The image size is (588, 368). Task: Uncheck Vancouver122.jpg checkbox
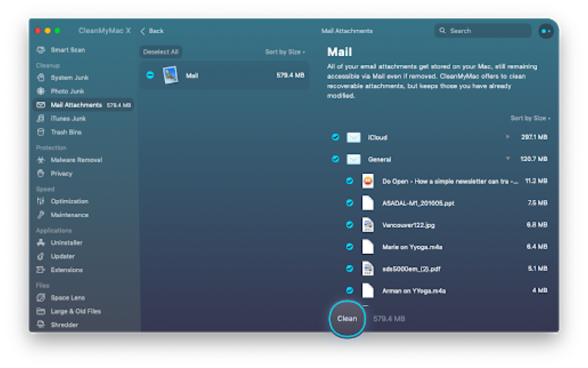350,225
